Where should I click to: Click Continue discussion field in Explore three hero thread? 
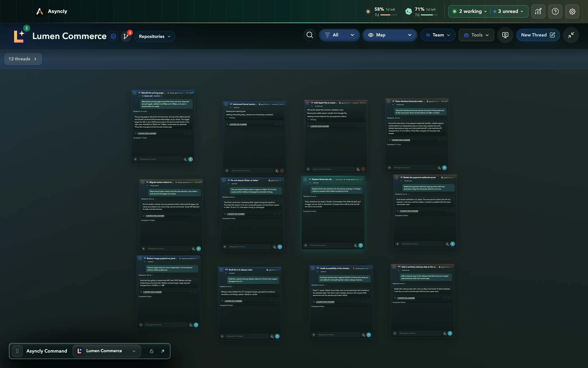pyautogui.click(x=330, y=245)
